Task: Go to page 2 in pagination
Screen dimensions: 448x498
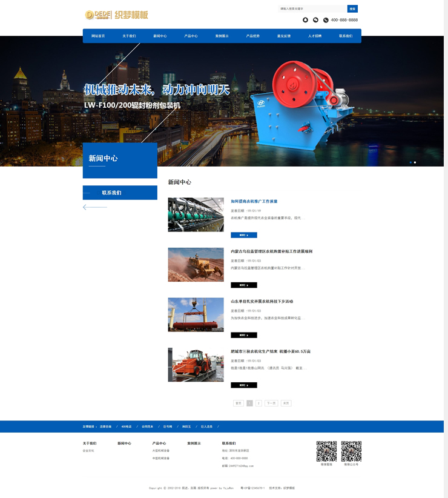Action: (259, 403)
